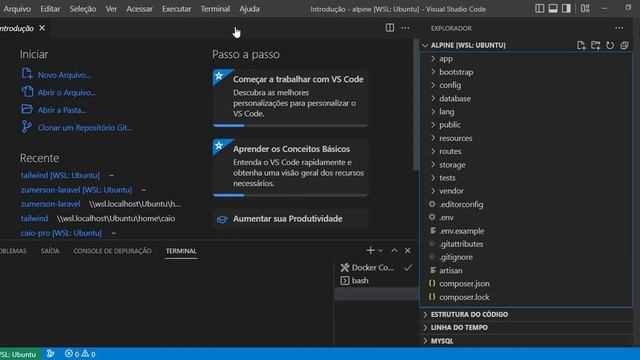Image resolution: width=640 pixels, height=360 pixels.
Task: Select the TERMINAL panel tab
Action: coord(181,251)
